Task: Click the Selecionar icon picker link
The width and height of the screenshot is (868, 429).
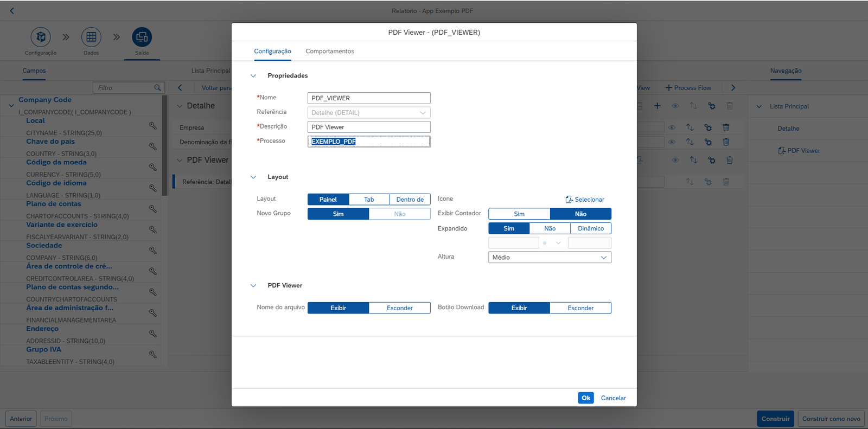Action: click(585, 200)
